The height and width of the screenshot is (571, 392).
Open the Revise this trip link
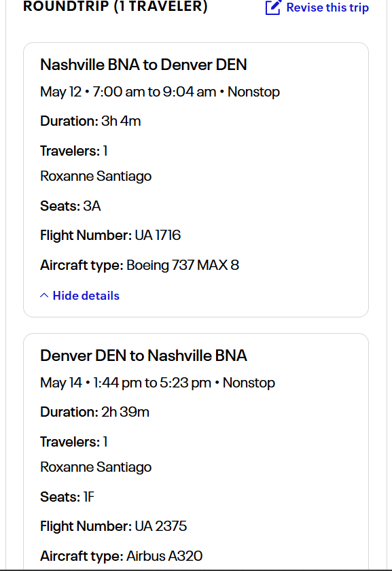click(x=317, y=7)
